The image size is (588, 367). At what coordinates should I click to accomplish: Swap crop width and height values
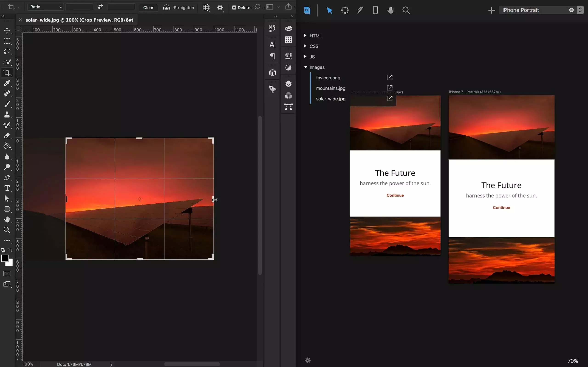pos(100,7)
